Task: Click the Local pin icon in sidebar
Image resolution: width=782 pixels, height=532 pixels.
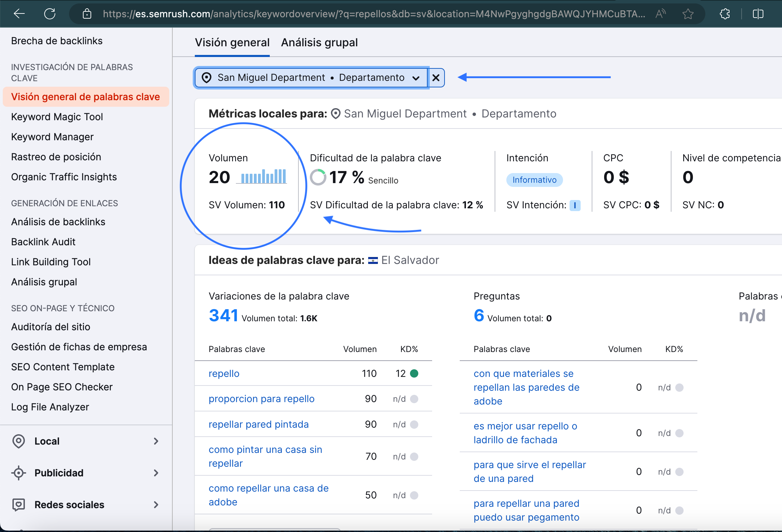Action: pos(19,441)
